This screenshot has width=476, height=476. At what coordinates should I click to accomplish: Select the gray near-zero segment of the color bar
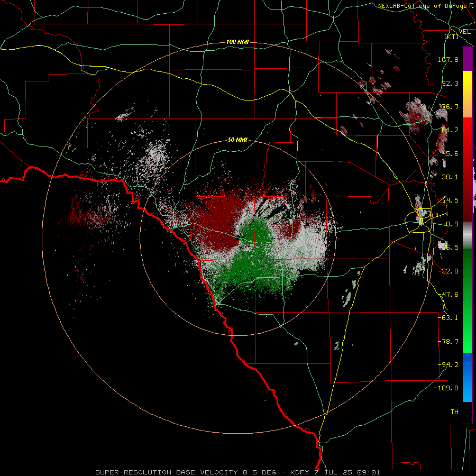[467, 235]
